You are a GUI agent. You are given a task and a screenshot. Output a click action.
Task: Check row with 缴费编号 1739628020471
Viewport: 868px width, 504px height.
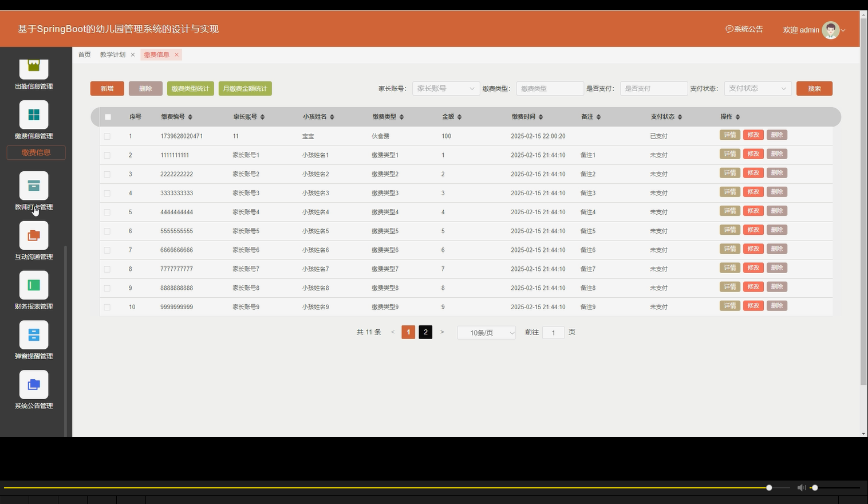coord(107,136)
